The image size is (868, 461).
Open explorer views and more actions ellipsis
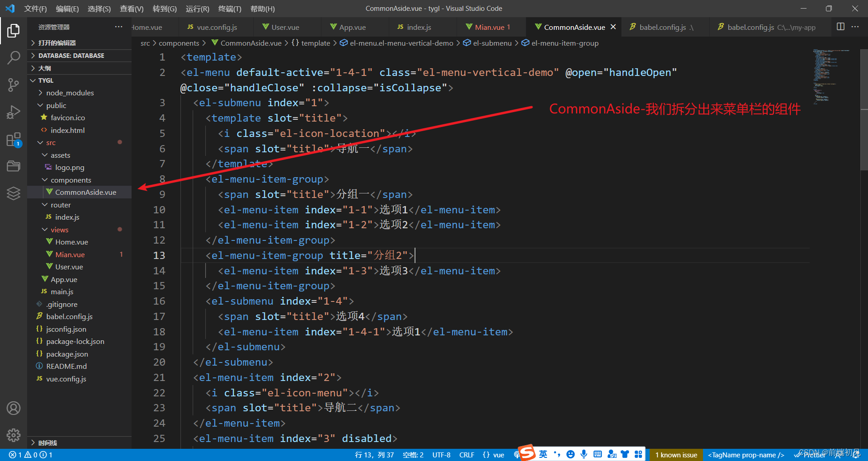tap(118, 27)
